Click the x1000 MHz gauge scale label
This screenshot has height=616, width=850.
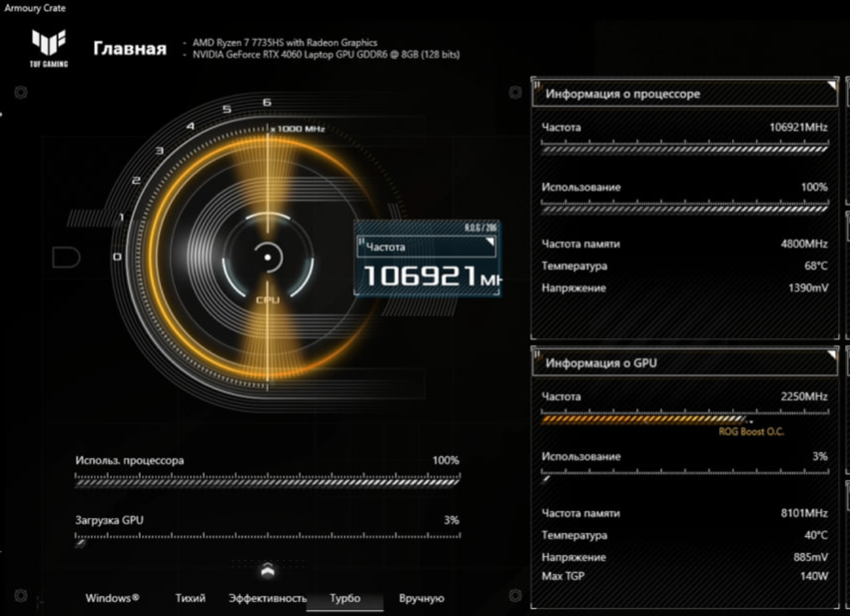tap(298, 128)
